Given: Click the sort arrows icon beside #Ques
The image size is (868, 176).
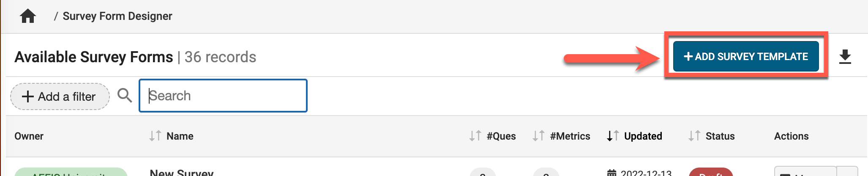Looking at the screenshot, I should [x=475, y=136].
